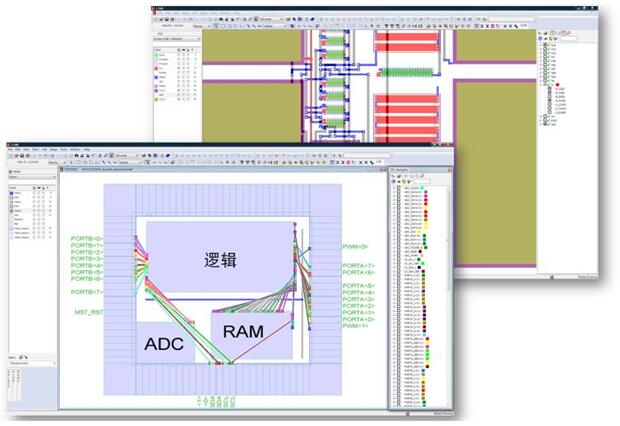Viewport: 620px width, 426px height.
Task: Toggle checkbox of first net in navigator list
Action: [399, 188]
